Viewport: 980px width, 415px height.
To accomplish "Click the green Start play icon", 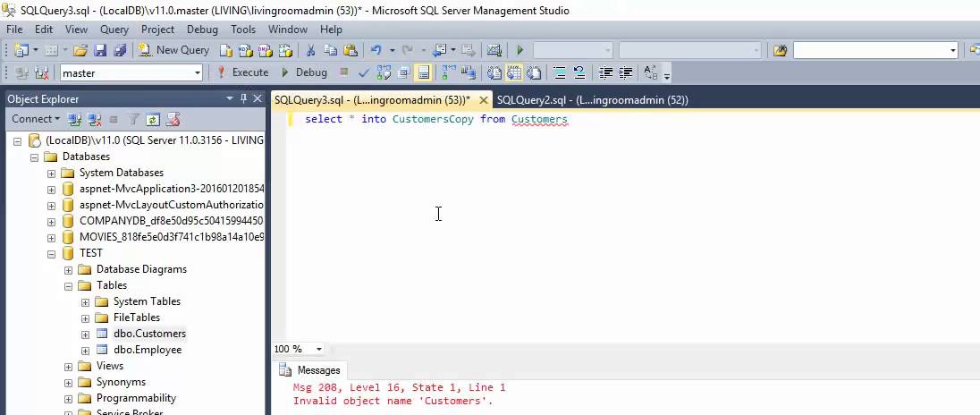I will point(520,50).
